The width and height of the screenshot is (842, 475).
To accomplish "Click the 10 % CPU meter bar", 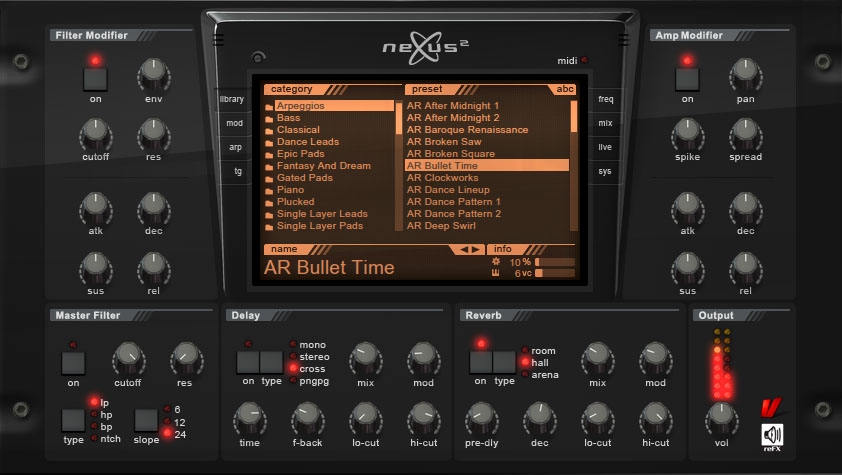I will [555, 262].
